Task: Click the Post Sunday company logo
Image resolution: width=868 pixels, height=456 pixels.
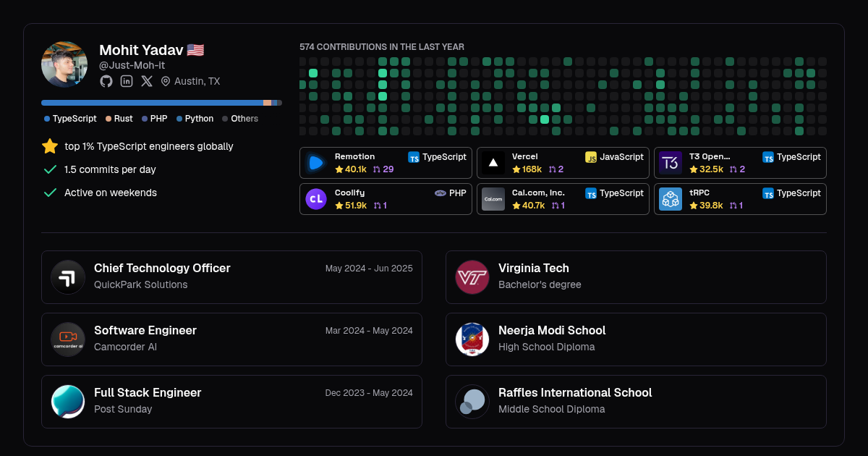Action: click(x=68, y=402)
